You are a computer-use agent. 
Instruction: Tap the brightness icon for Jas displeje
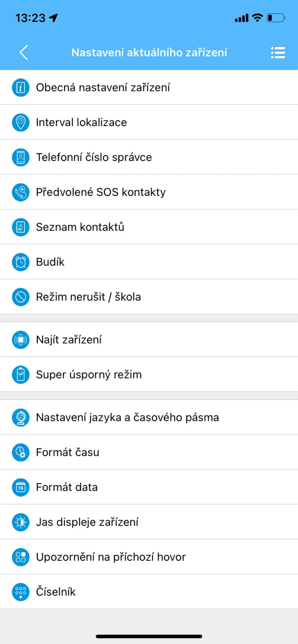tap(21, 522)
